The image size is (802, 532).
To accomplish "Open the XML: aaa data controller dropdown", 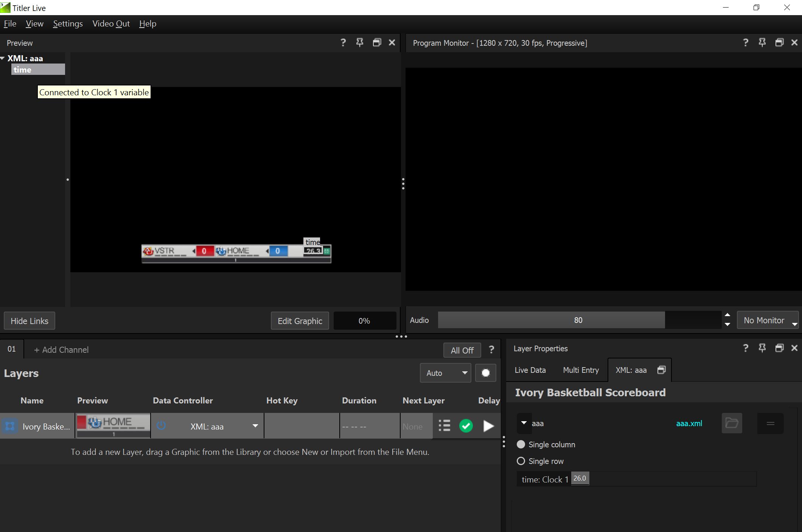I will (255, 426).
